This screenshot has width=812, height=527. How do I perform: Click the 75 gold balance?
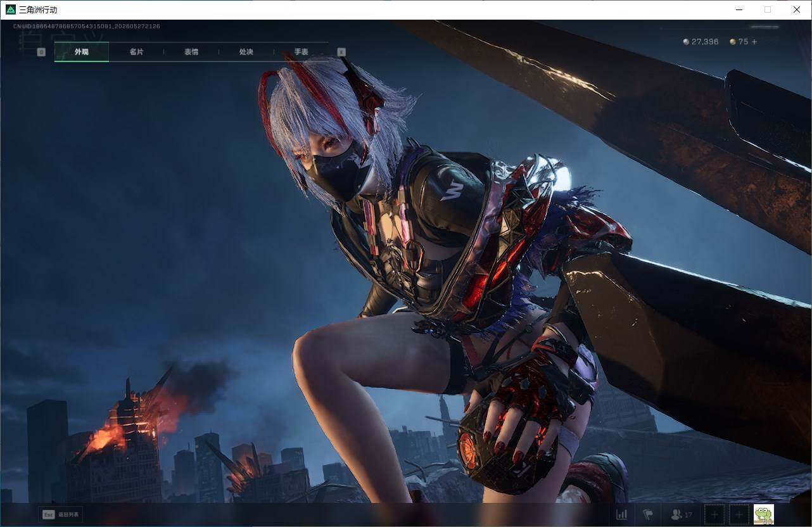click(743, 42)
